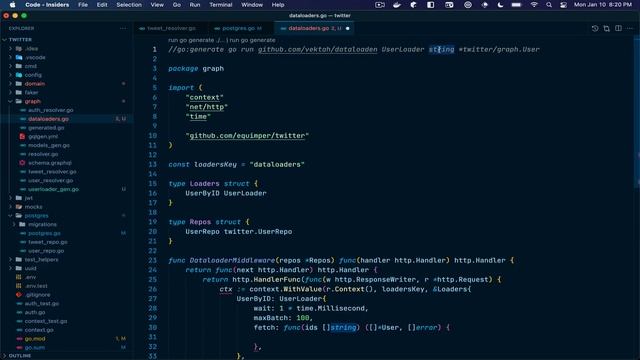
Task: Click go.mod file icon
Action: point(19,339)
